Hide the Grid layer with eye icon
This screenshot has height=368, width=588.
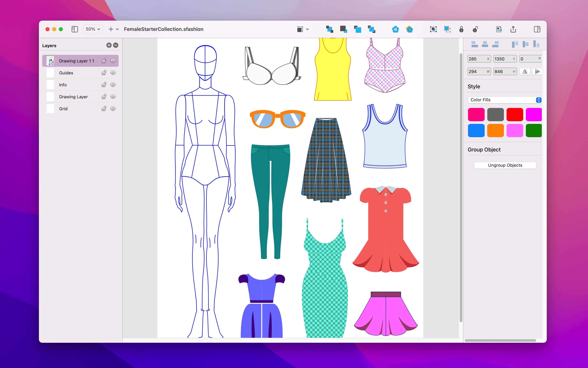point(113,108)
